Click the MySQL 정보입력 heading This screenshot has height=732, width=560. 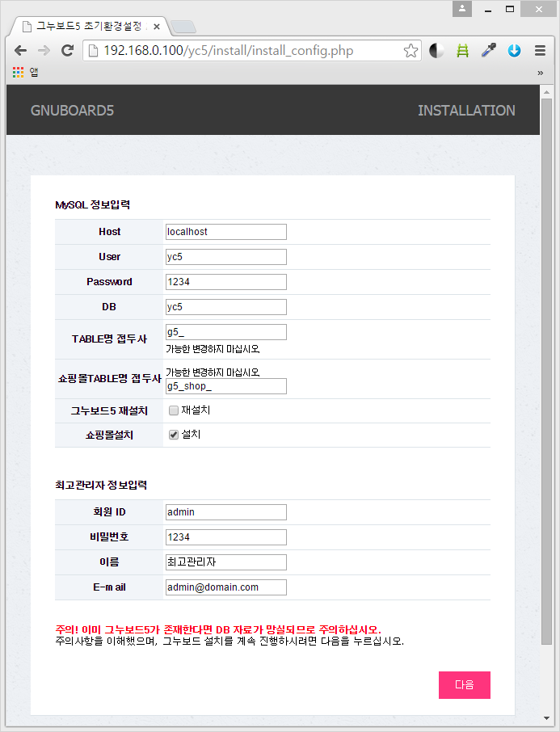click(x=92, y=205)
